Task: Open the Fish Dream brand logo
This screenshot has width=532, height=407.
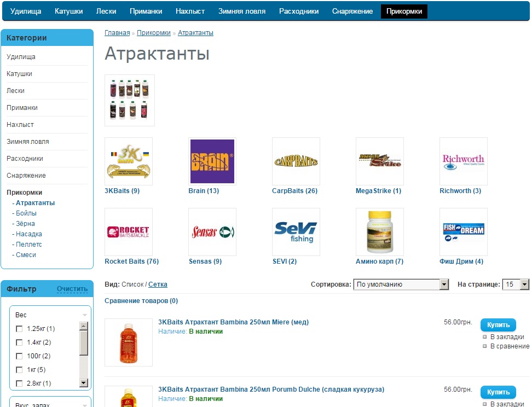Action: 464,232
